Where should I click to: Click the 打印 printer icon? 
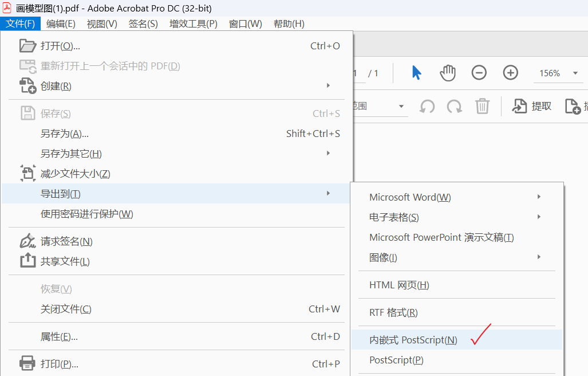coord(28,363)
